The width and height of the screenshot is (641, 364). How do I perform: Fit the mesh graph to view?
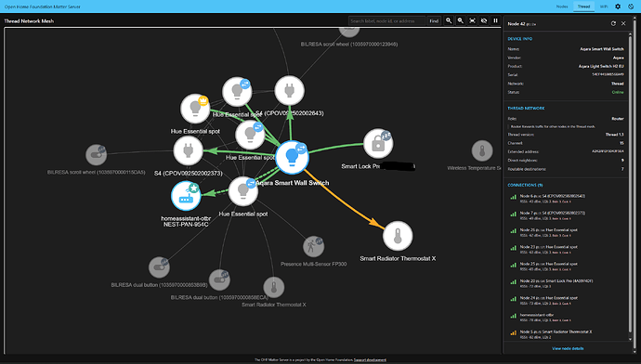[x=472, y=20]
